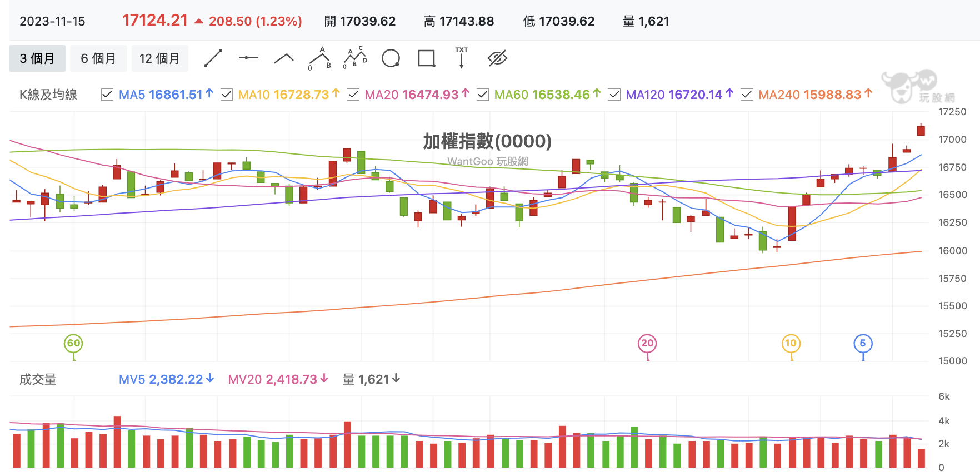Select the horizontal line drawing tool
Screen dimensions: 980x476
[248, 58]
